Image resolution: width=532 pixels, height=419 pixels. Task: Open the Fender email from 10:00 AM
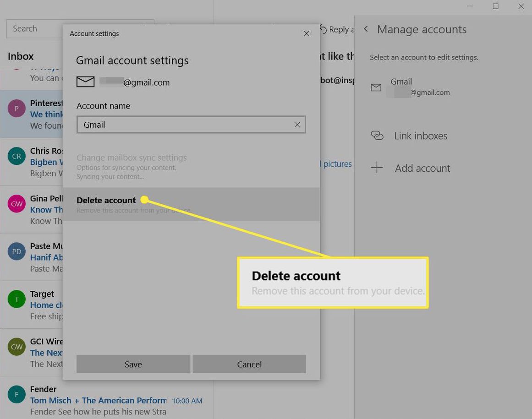pos(106,400)
